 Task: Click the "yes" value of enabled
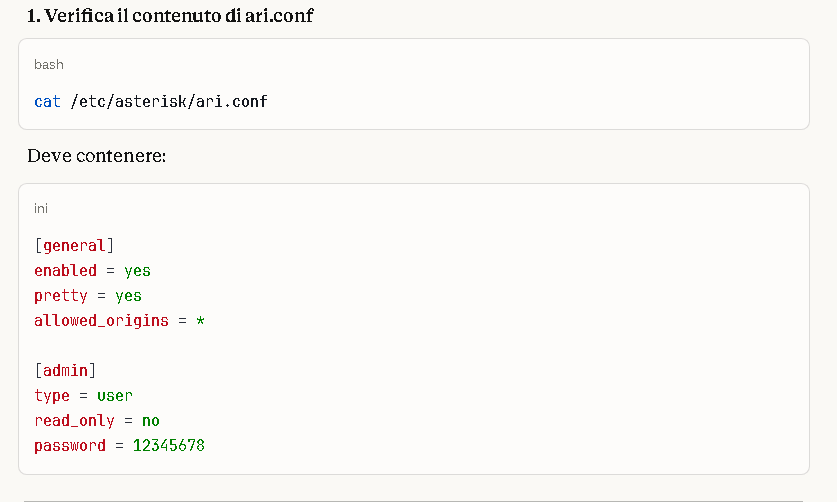[x=137, y=270]
